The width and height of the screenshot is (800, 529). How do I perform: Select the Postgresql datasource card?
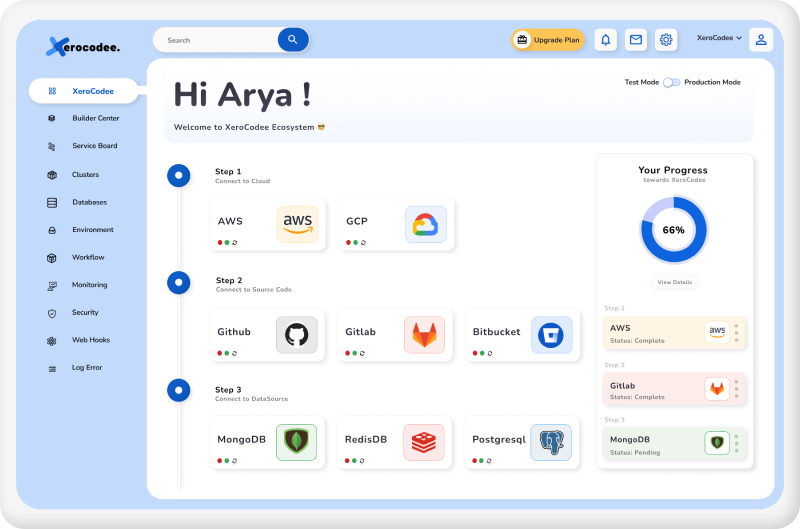click(522, 442)
